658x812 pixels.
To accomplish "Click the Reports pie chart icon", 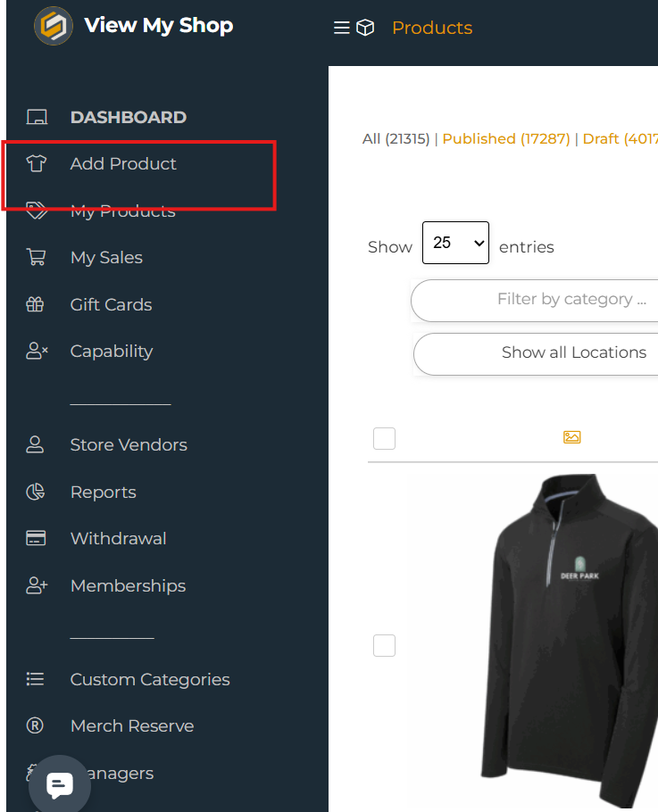I will click(x=36, y=492).
